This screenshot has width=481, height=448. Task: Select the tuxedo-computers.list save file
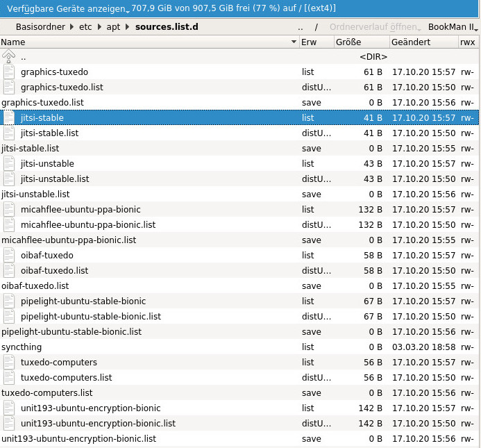(x=239, y=392)
